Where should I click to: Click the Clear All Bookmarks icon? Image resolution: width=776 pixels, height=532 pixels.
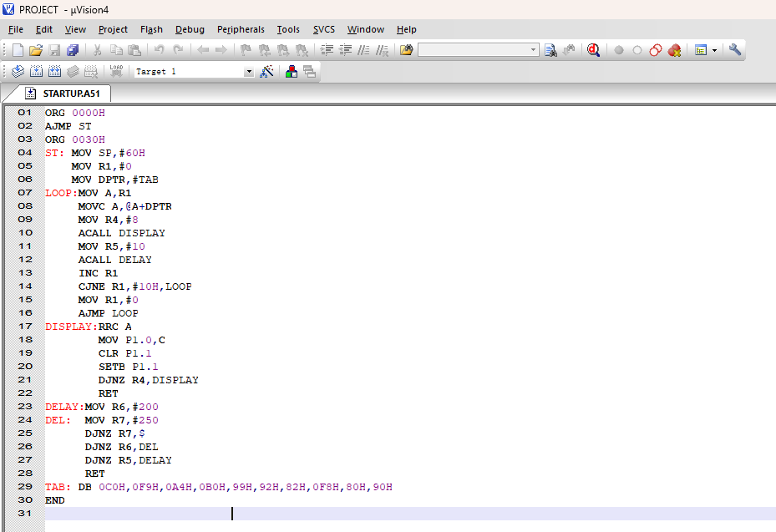302,50
